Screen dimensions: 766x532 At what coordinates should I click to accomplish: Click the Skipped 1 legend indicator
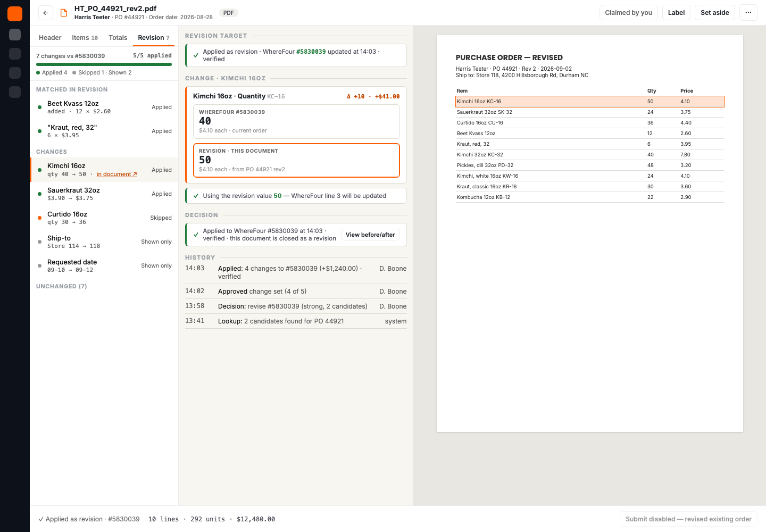[88, 73]
